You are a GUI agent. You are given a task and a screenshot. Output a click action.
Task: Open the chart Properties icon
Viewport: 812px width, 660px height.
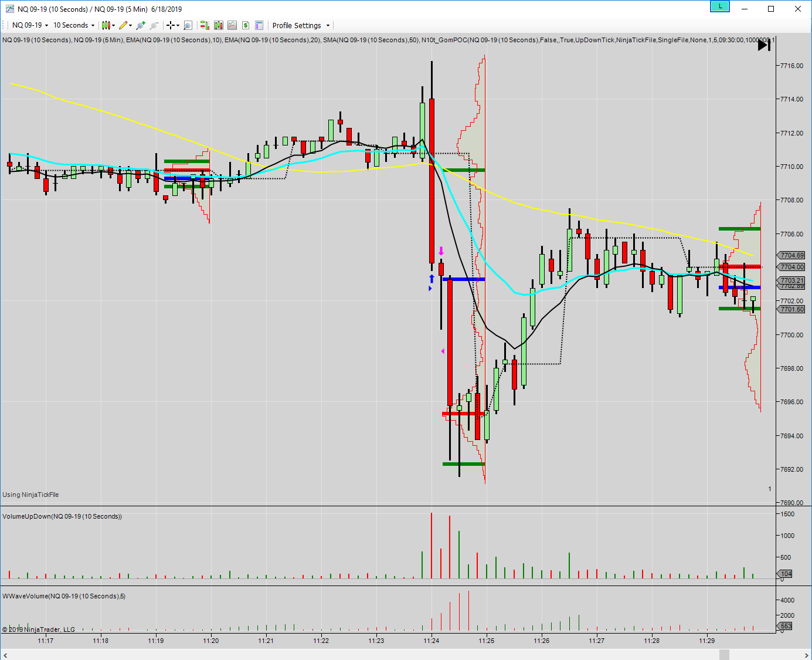[x=259, y=25]
